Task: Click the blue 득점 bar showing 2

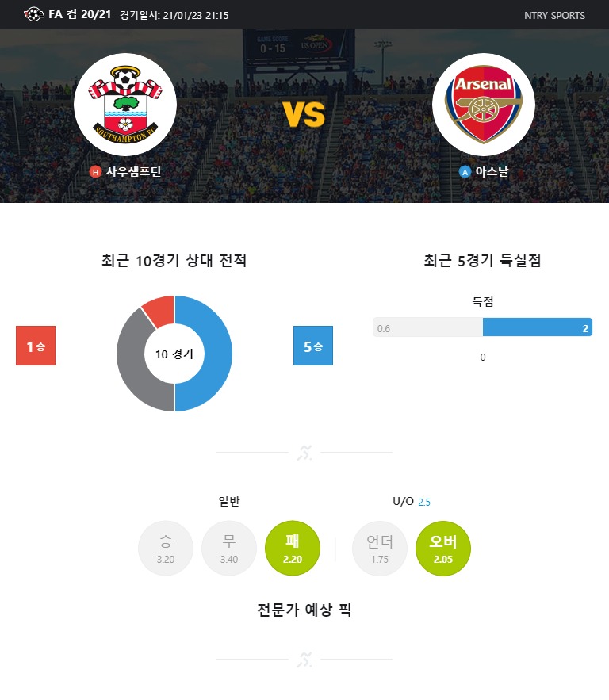Action: tap(538, 327)
